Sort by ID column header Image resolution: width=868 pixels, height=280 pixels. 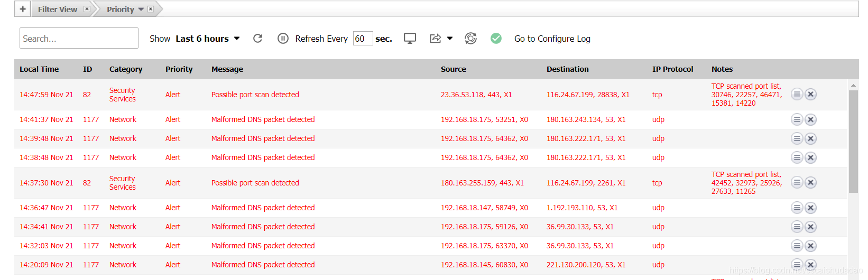(87, 69)
